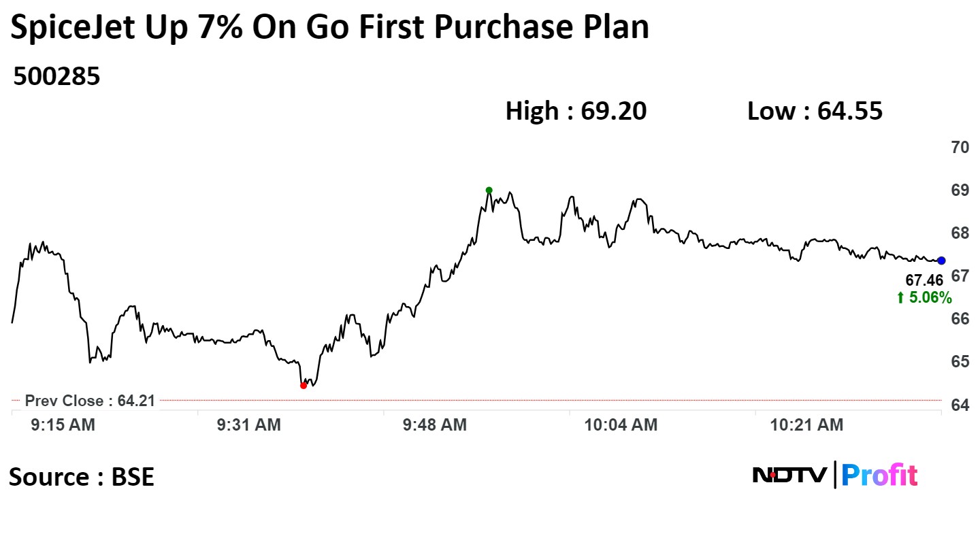Click the green up arrow beside 5.06%
This screenshot has height=551, width=980.
tap(900, 297)
